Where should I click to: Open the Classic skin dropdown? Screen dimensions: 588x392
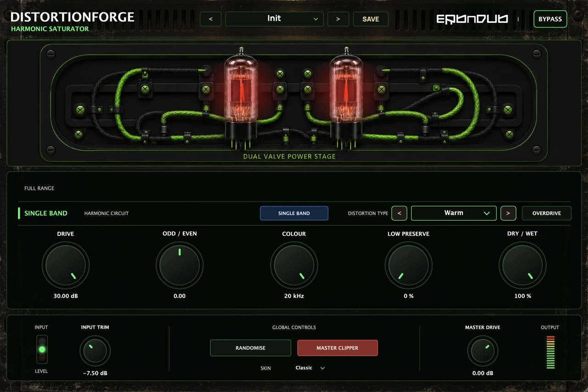click(x=310, y=368)
